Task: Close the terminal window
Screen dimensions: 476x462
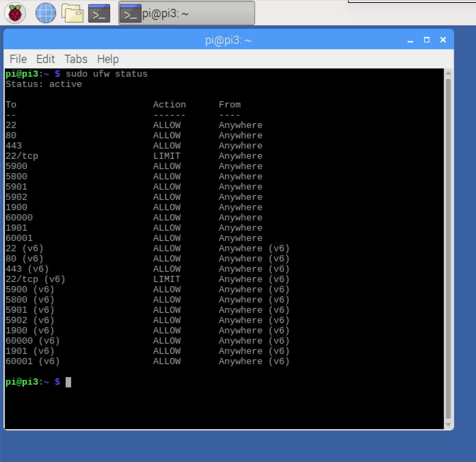Action: 443,40
